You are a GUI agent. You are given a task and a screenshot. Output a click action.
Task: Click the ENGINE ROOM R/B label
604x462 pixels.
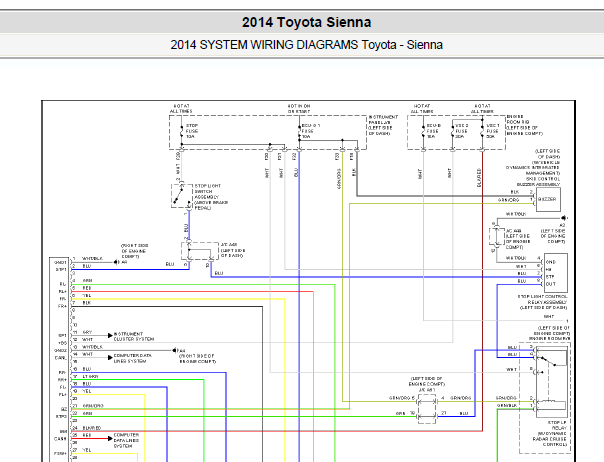pyautogui.click(x=524, y=125)
